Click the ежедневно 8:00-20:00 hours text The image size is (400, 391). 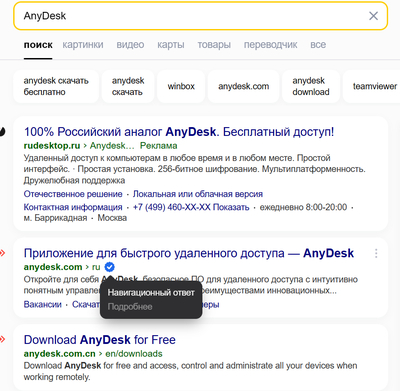pos(303,207)
